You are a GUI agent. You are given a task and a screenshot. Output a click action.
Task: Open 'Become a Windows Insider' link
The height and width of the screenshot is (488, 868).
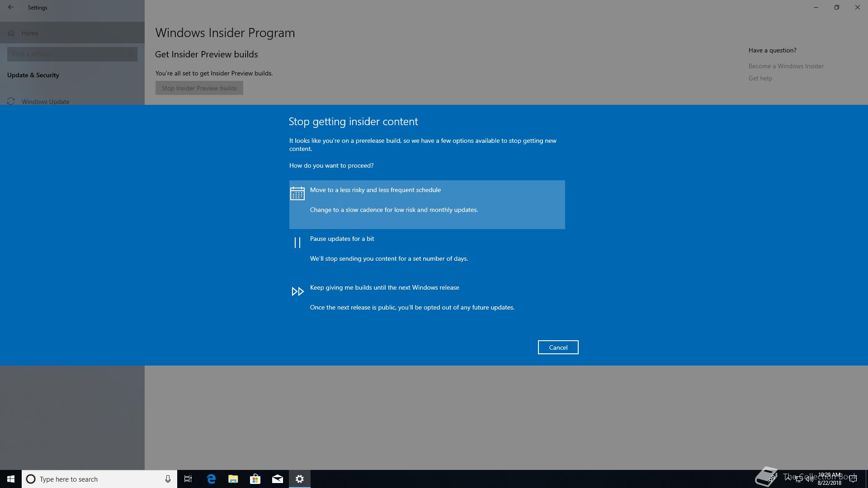[x=786, y=66]
